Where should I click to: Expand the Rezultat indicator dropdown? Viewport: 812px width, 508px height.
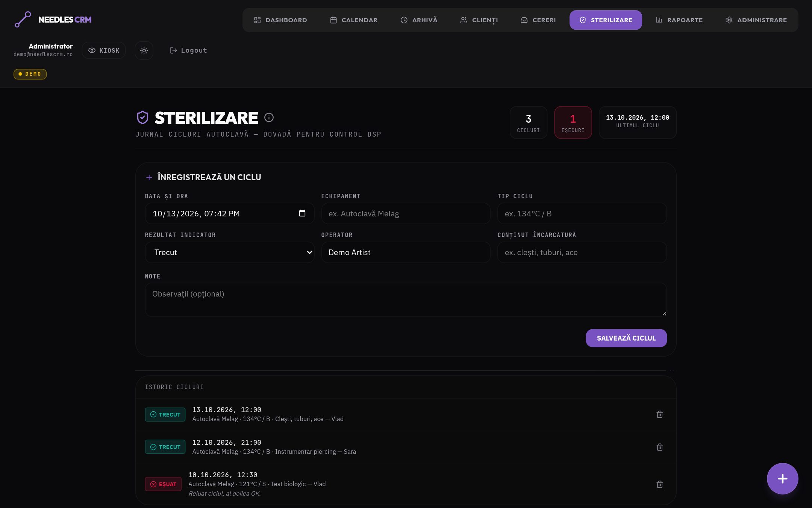pyautogui.click(x=229, y=252)
